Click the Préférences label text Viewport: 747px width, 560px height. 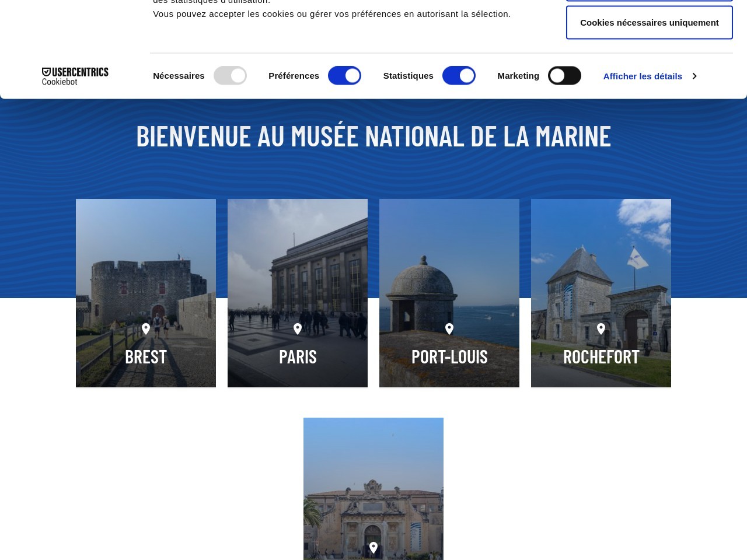pos(294,76)
